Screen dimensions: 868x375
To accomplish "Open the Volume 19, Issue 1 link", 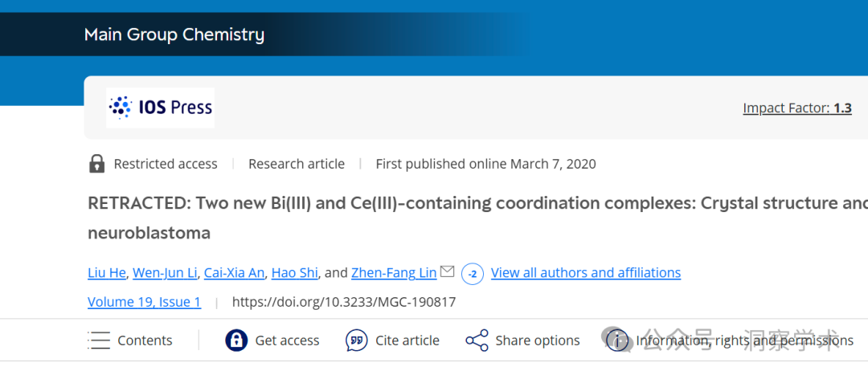I will click(x=144, y=302).
